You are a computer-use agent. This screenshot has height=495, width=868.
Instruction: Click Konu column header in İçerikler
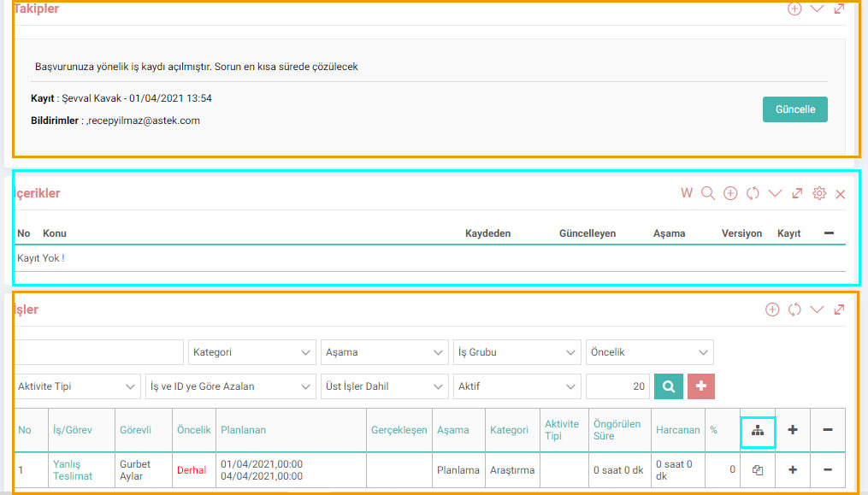tap(54, 233)
